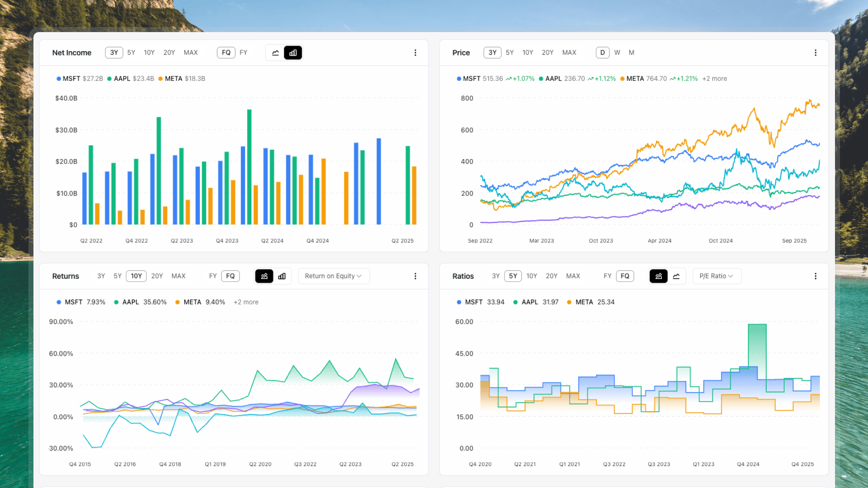
Task: Switch Net Income to line chart view
Action: point(275,53)
